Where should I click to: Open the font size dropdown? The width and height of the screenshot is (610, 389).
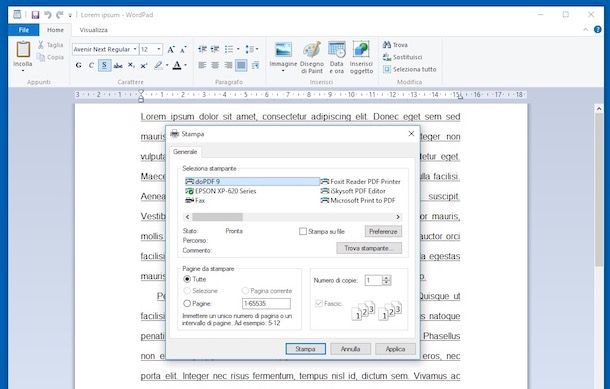pyautogui.click(x=159, y=49)
